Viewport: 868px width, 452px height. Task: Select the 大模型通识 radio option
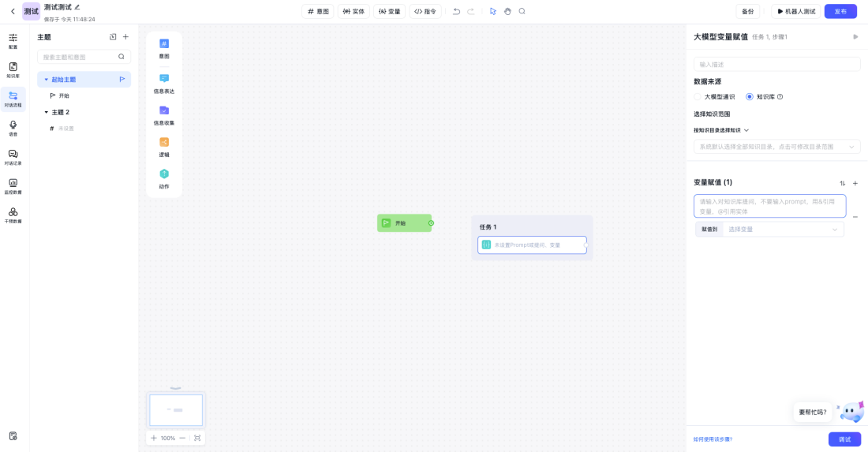pyautogui.click(x=698, y=96)
